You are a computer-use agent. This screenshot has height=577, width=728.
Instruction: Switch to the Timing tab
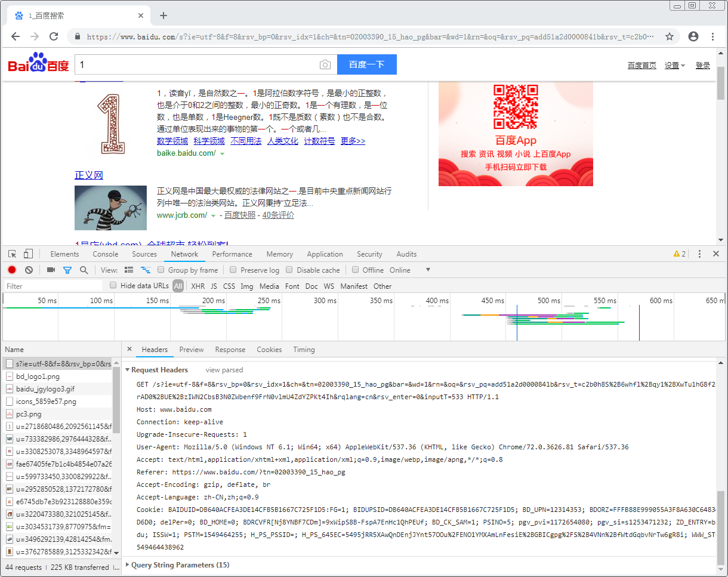(304, 350)
